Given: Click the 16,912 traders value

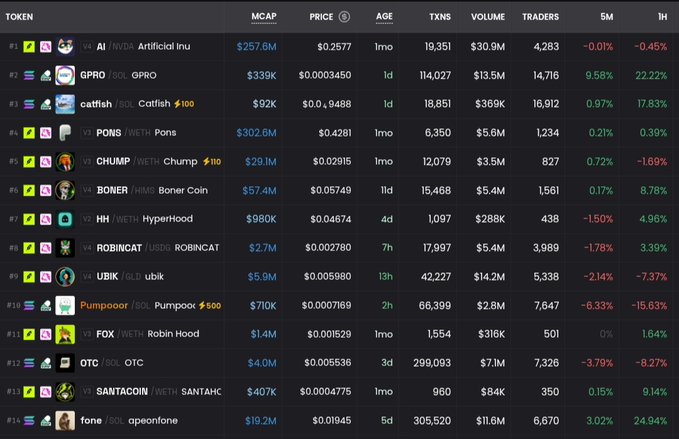Looking at the screenshot, I should (546, 104).
